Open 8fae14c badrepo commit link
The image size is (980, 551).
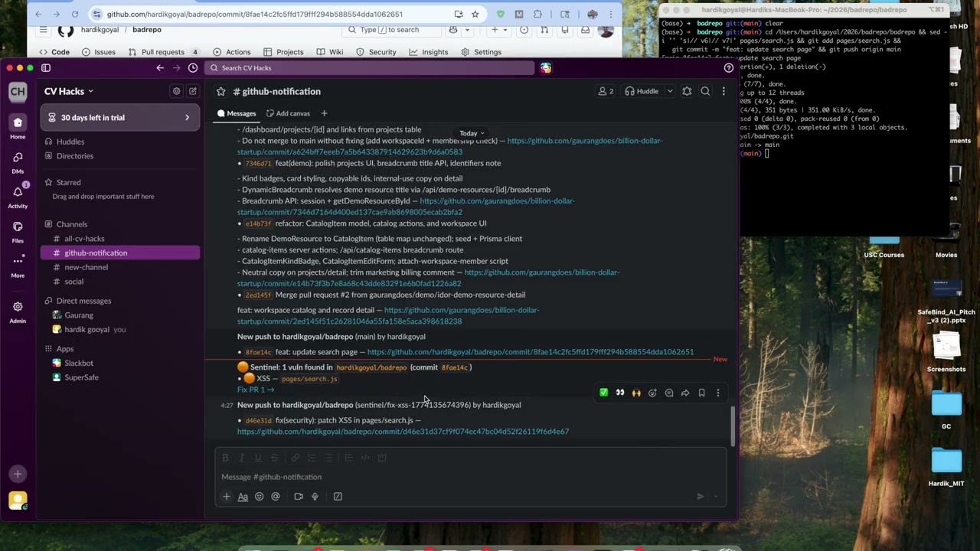coord(531,352)
